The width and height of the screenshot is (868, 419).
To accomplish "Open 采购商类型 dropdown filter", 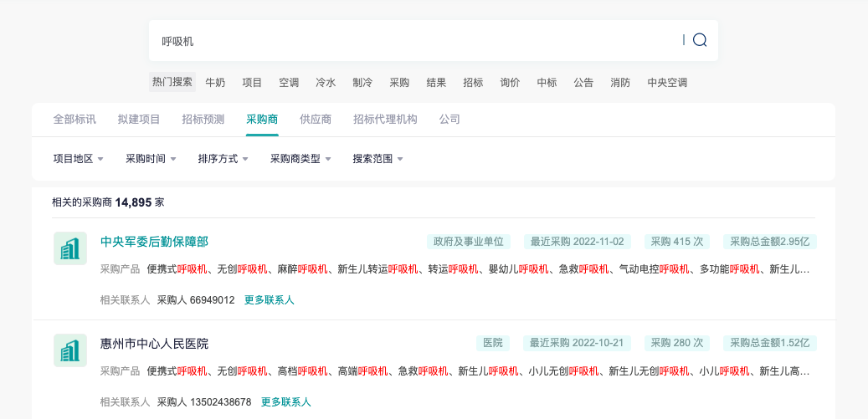I will click(300, 159).
